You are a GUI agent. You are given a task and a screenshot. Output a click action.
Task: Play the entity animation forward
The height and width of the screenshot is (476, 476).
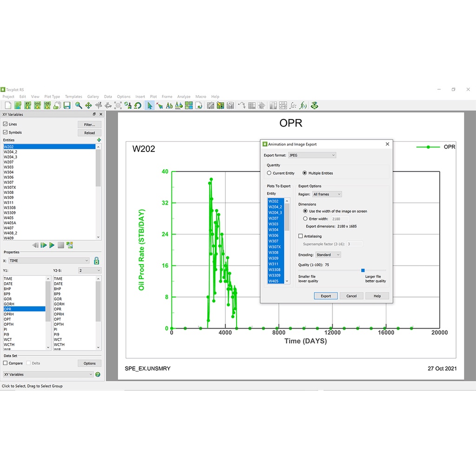point(52,245)
